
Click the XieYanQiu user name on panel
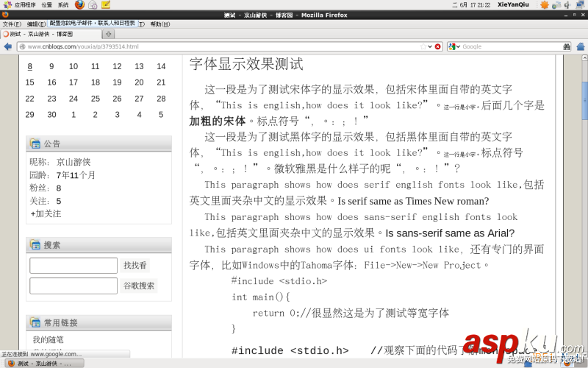513,4
